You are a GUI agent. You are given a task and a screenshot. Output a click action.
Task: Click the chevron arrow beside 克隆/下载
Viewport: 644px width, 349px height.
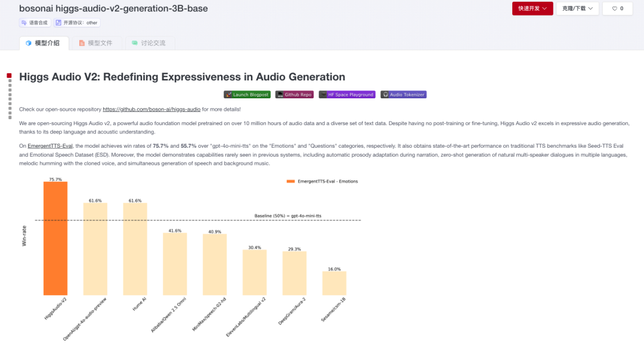590,8
